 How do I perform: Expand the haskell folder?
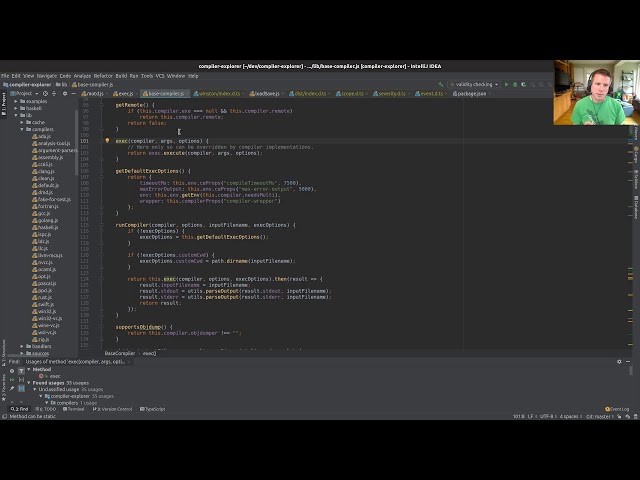16,108
